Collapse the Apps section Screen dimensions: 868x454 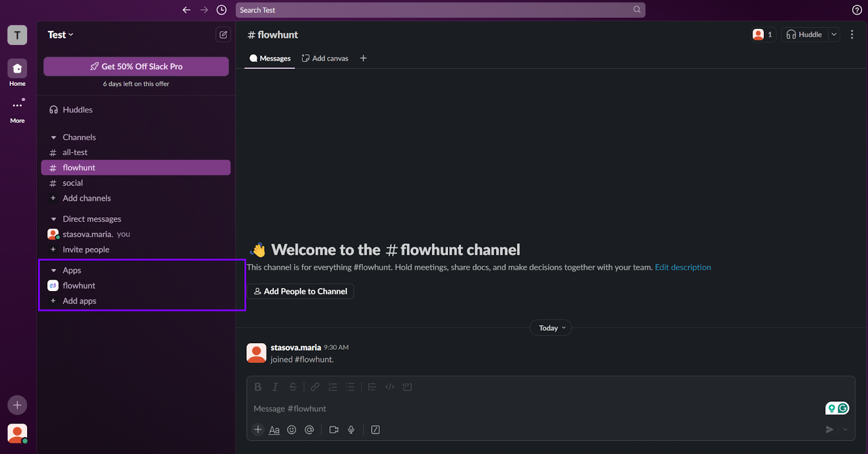point(54,270)
